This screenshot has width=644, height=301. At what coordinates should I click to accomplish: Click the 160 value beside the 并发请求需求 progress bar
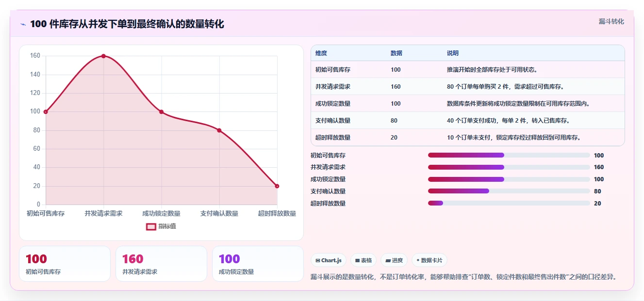tap(599, 167)
